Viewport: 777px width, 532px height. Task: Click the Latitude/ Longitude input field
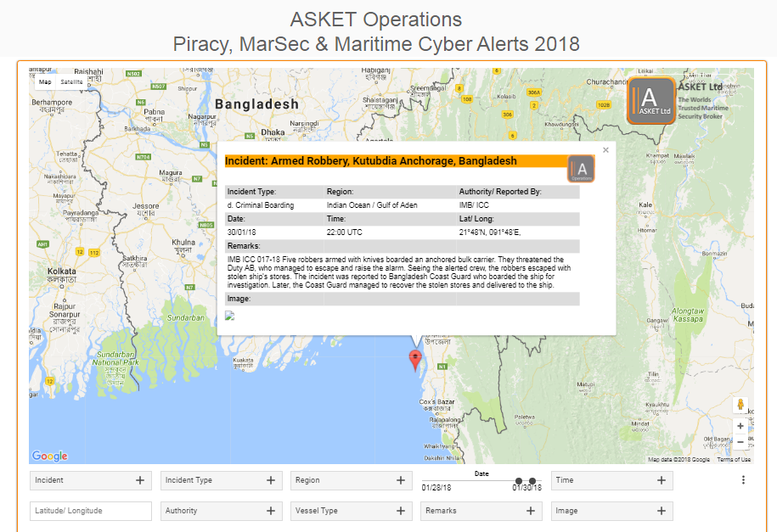tap(91, 511)
